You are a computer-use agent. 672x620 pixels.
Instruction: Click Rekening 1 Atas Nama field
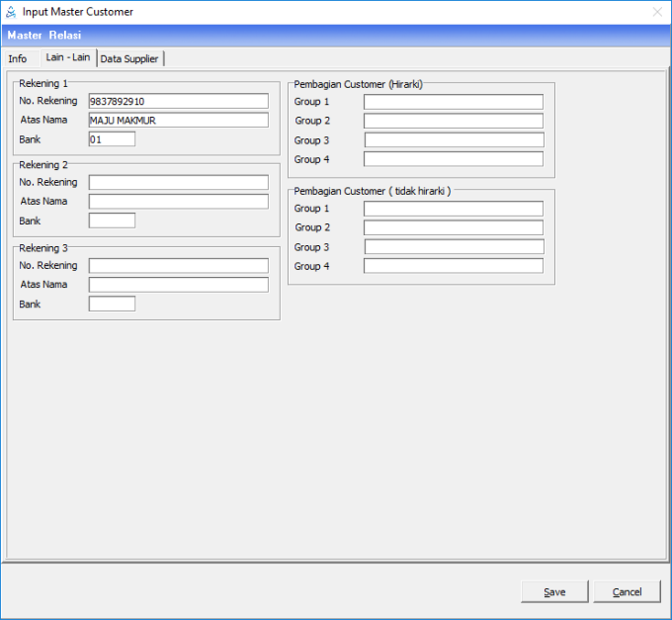click(x=178, y=121)
